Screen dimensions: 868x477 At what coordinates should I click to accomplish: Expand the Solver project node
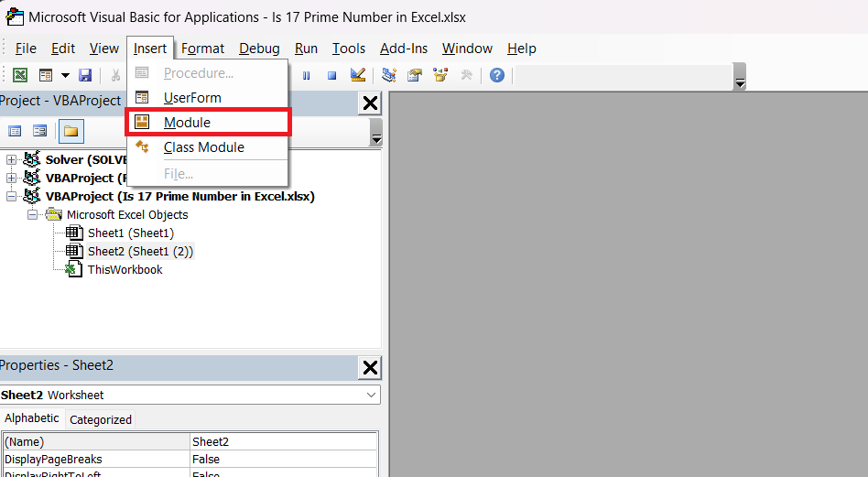[11, 160]
